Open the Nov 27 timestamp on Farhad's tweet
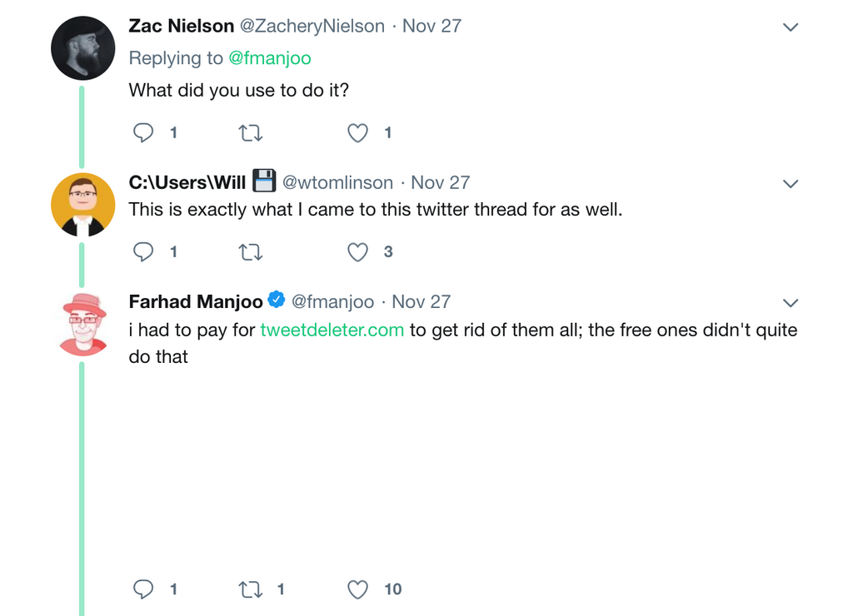This screenshot has width=853, height=616. coord(421,301)
